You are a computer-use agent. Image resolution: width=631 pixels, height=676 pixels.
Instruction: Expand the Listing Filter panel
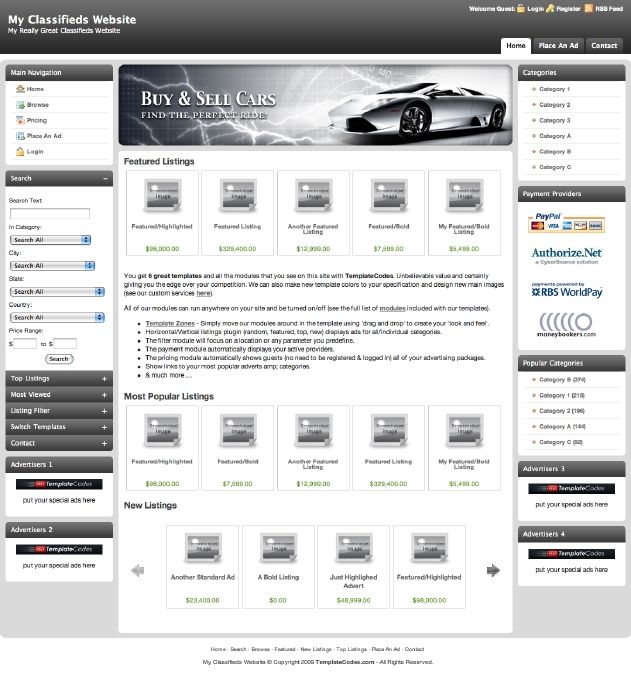[x=105, y=411]
